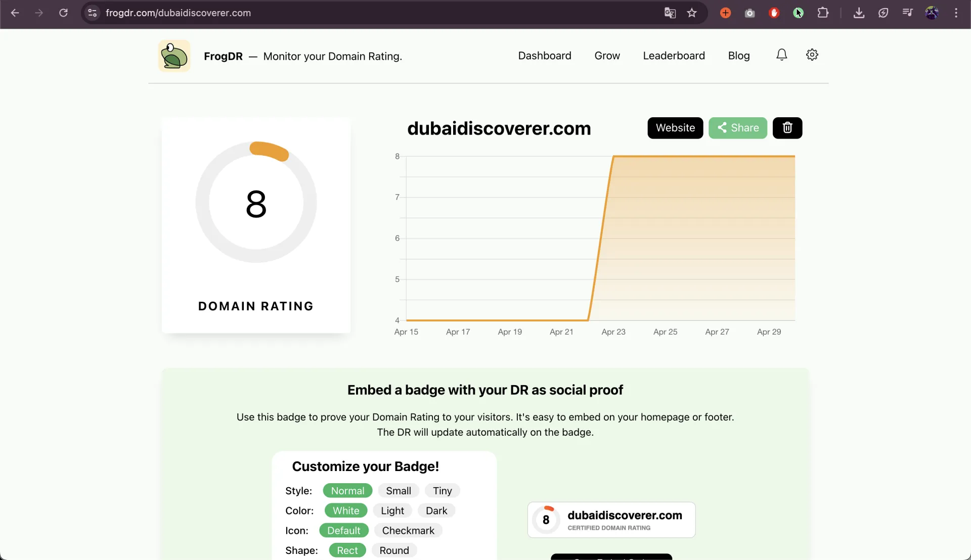
Task: Open the browser profile avatar
Action: 932,13
